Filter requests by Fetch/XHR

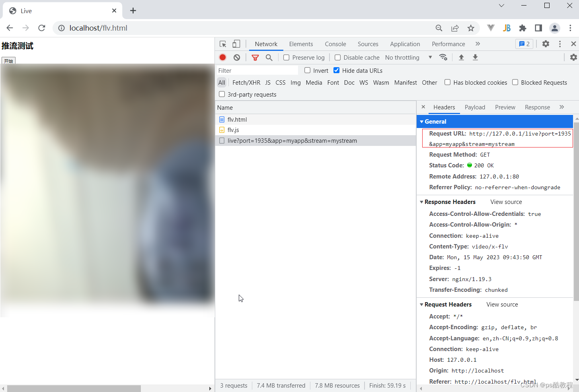246,83
